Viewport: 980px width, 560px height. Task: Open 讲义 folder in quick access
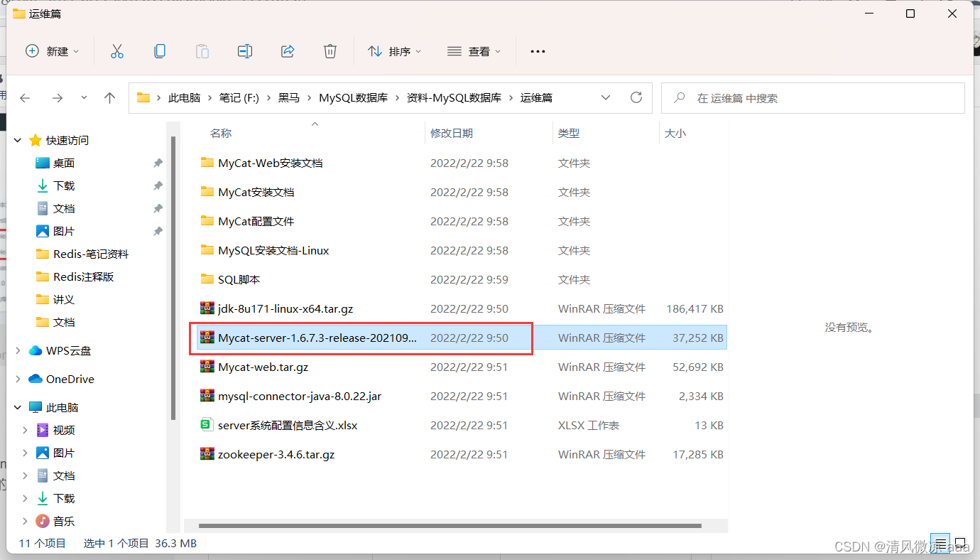(64, 299)
